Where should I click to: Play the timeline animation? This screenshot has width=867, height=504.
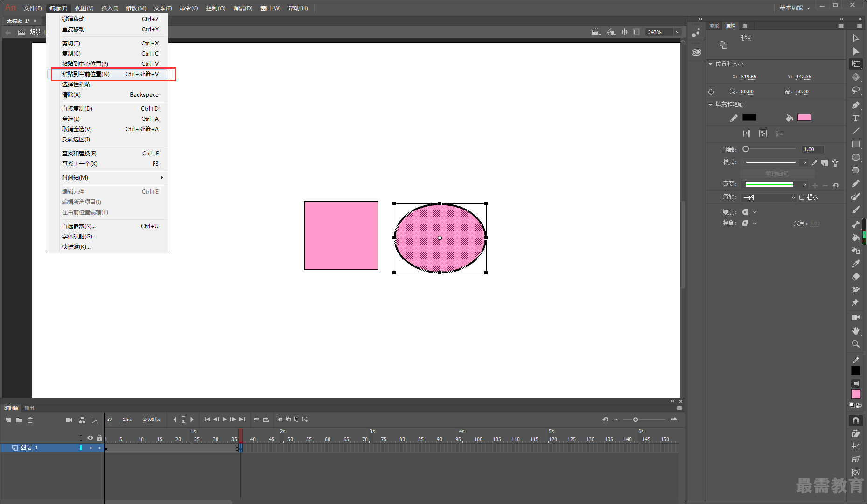225,420
